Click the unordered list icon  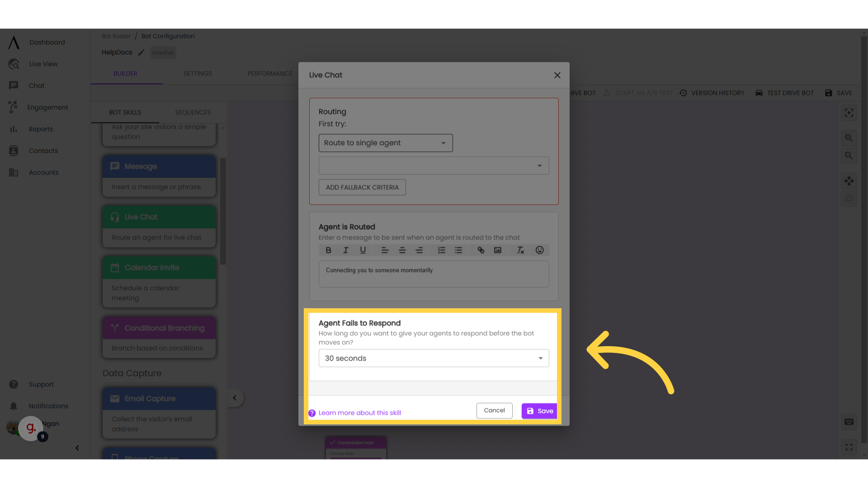[458, 250]
